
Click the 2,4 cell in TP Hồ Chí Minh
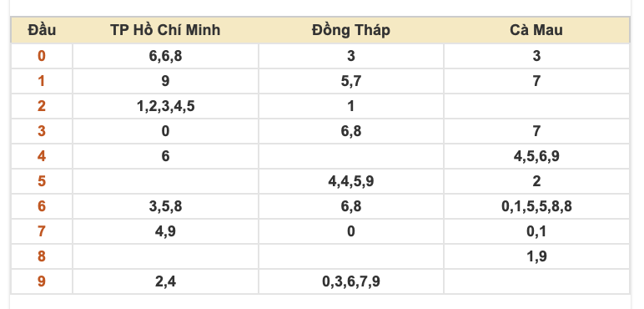[x=165, y=281]
